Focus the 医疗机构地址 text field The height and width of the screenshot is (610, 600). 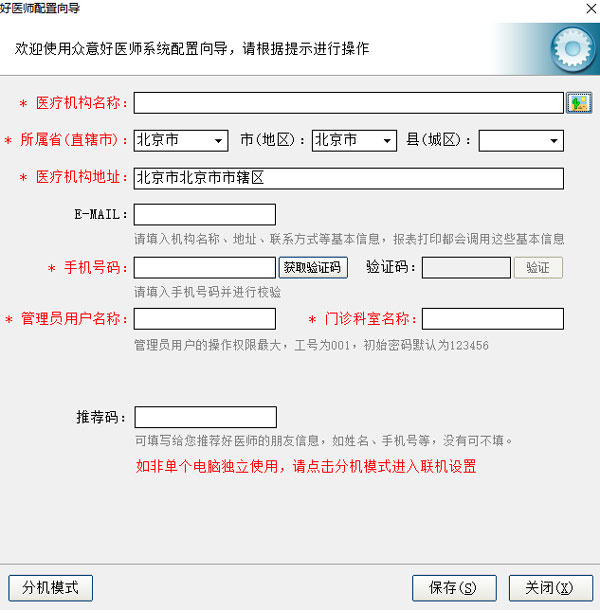pyautogui.click(x=349, y=179)
